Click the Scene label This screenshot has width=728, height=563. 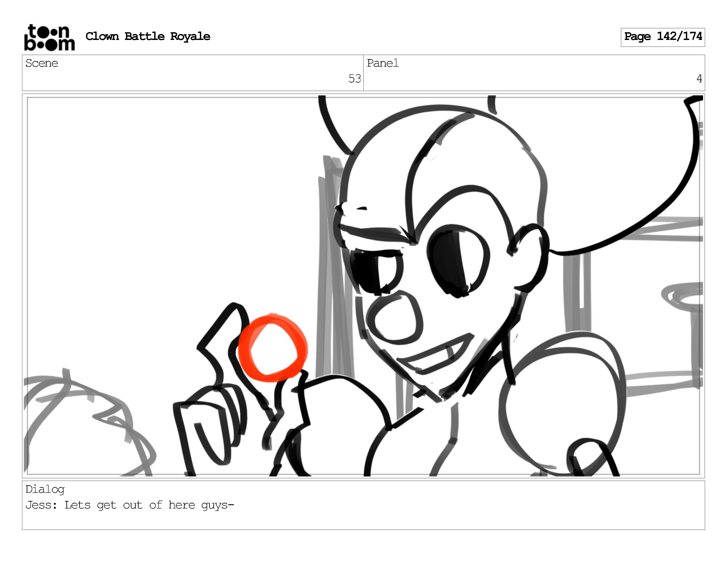coord(42,63)
